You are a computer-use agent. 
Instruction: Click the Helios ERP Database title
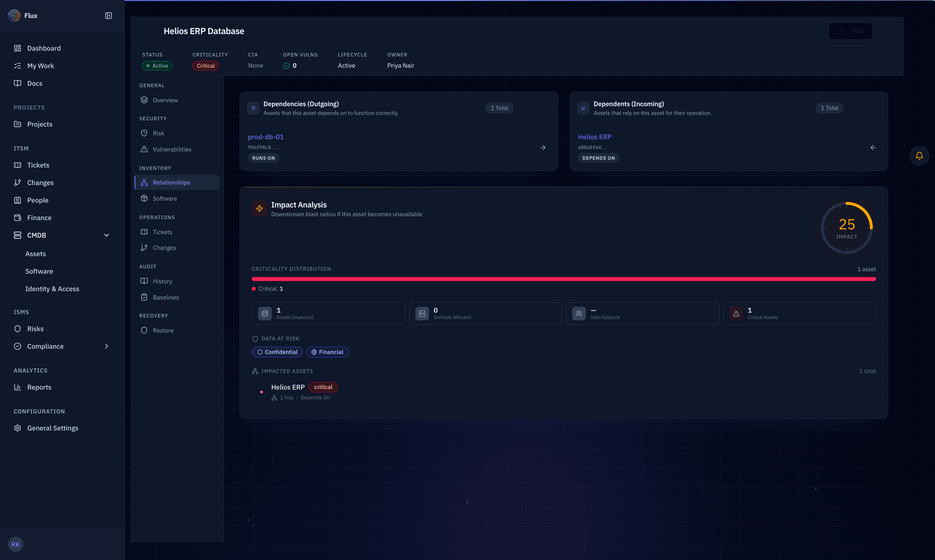pos(204,31)
